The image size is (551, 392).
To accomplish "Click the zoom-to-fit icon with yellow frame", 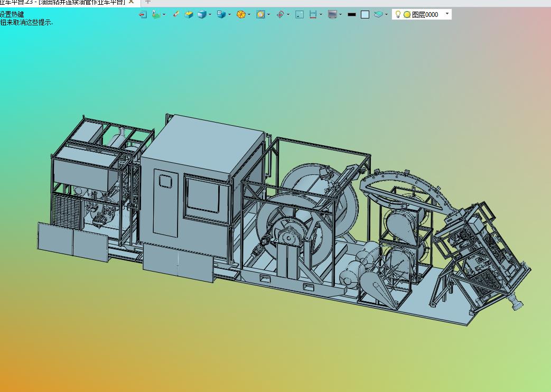I will tap(260, 14).
